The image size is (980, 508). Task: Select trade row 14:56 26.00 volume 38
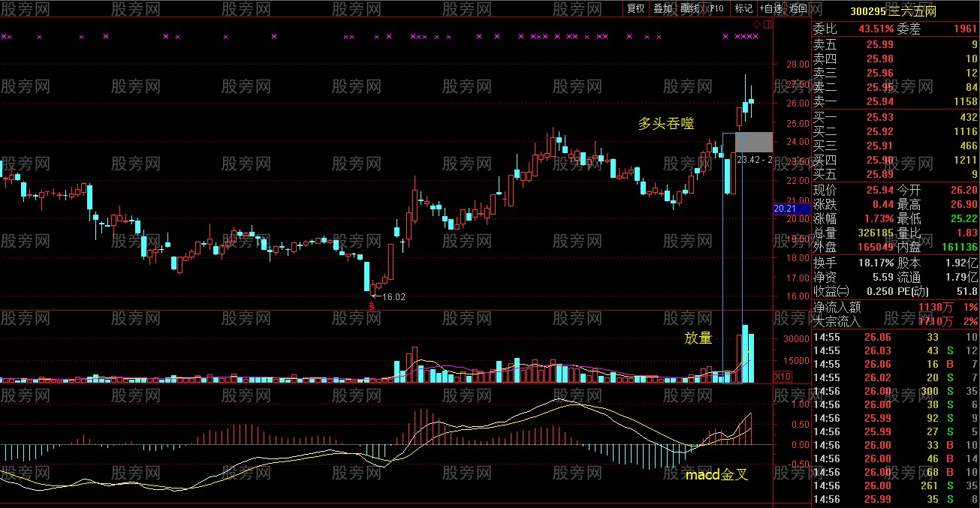[x=895, y=404]
